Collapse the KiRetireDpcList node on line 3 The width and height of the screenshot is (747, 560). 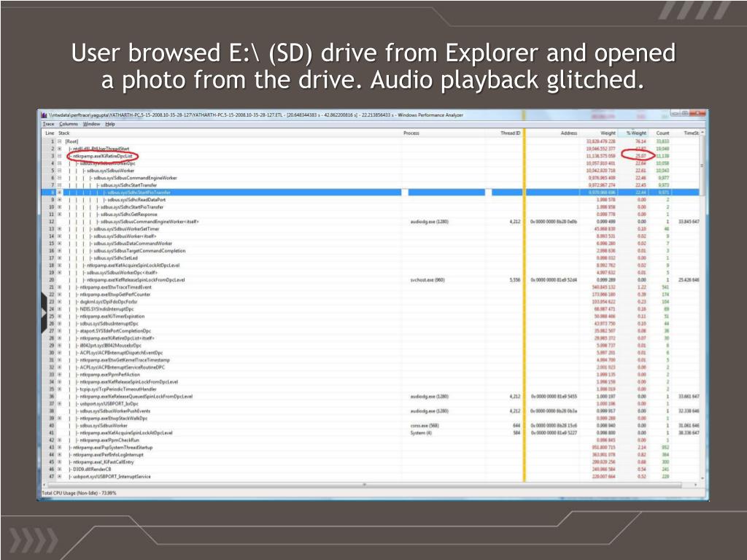coord(60,156)
